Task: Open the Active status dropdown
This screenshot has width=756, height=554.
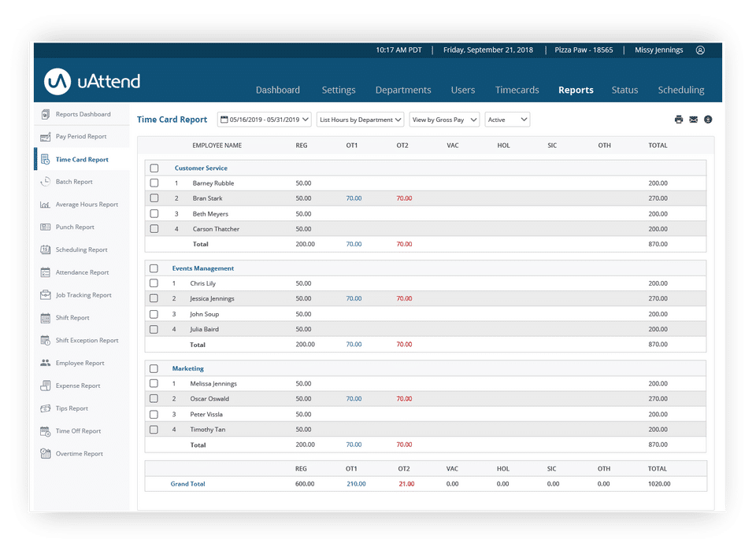Action: click(507, 120)
